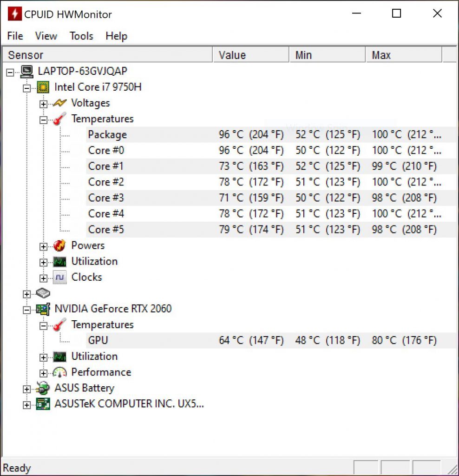
Task: Expand the Powers node
Action: (43, 246)
